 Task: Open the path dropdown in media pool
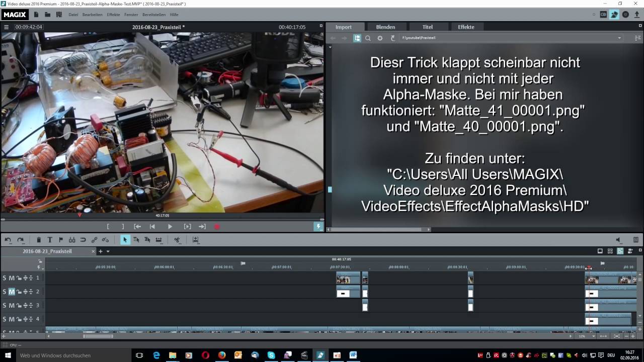tap(619, 38)
